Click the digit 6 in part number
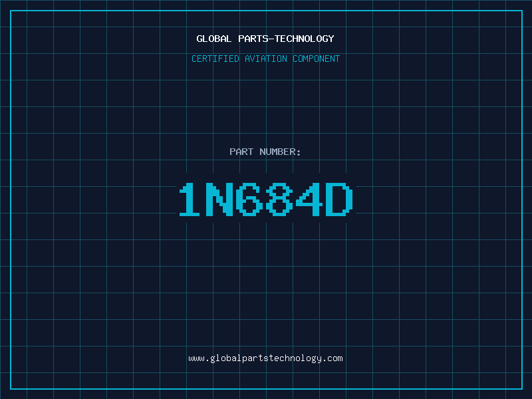Screen dimensions: 532x399 (x=249, y=199)
